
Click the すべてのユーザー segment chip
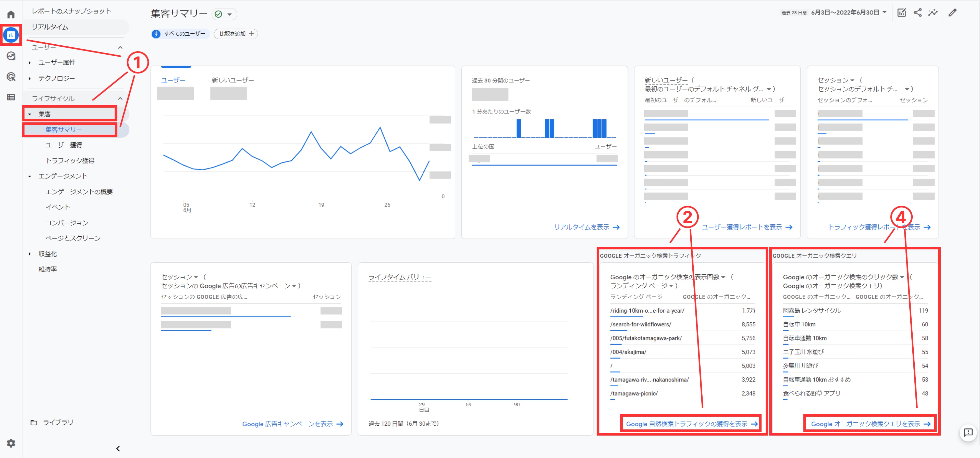pyautogui.click(x=180, y=34)
